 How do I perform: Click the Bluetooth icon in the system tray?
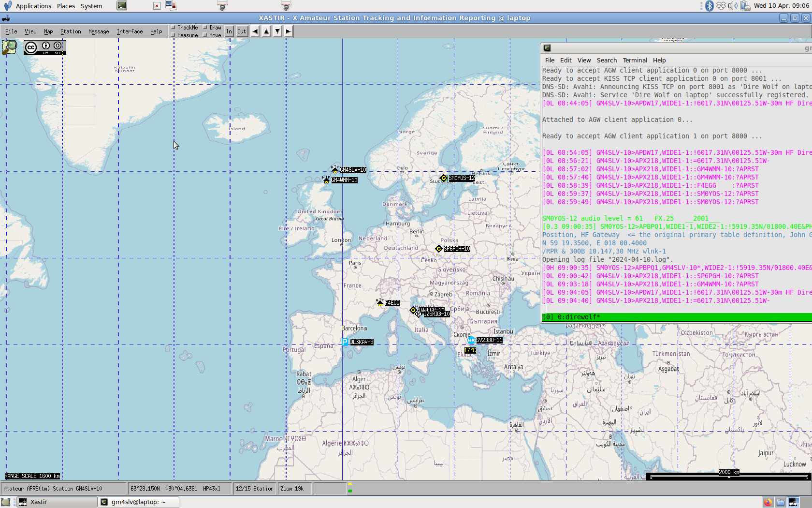pyautogui.click(x=710, y=6)
